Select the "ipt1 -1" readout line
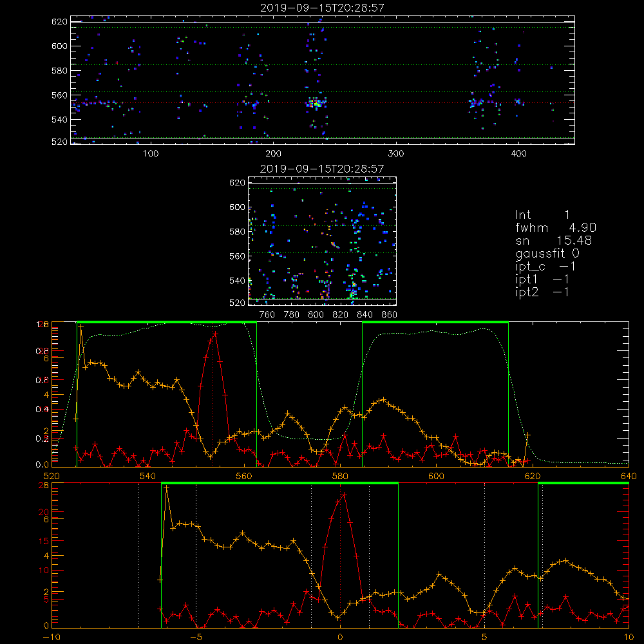 tap(542, 279)
